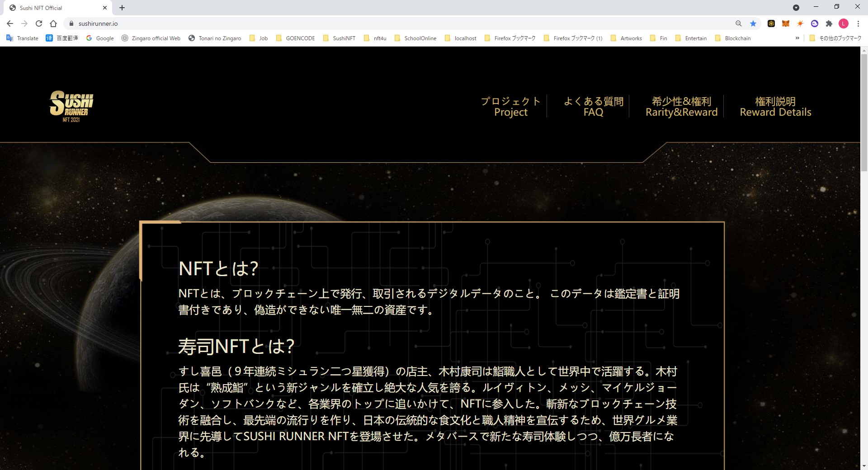The width and height of the screenshot is (868, 470).
Task: Open the Firefox ブックマーク (1) folder
Action: click(573, 38)
